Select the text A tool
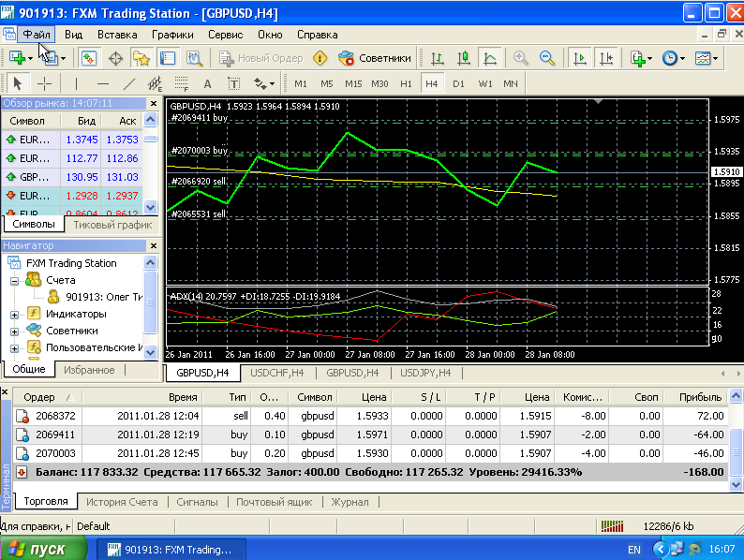 click(207, 84)
